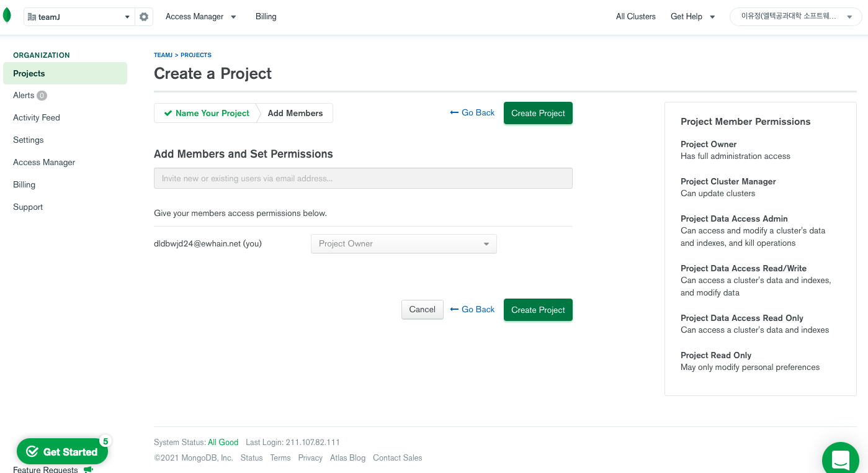868x473 pixels.
Task: Open organization settings gear icon
Action: 144,17
